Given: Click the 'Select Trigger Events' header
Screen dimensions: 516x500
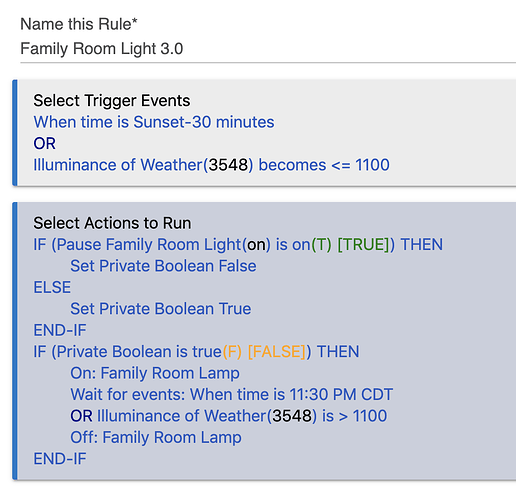Looking at the screenshot, I should click(x=112, y=101).
